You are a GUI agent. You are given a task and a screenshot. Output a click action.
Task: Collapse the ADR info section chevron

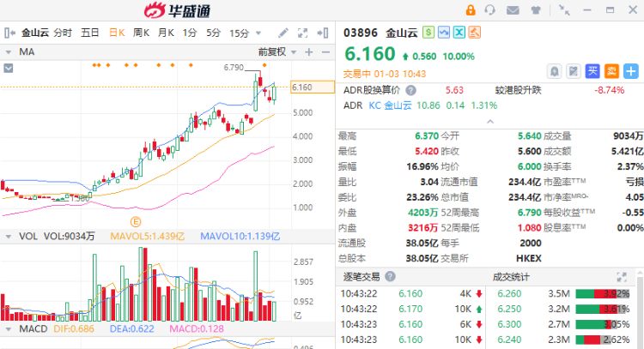click(490, 122)
